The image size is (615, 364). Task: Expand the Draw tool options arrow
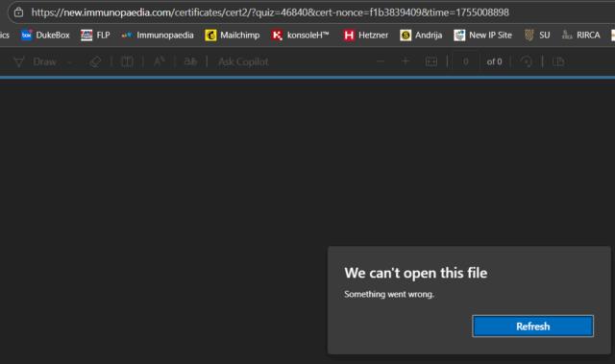69,61
